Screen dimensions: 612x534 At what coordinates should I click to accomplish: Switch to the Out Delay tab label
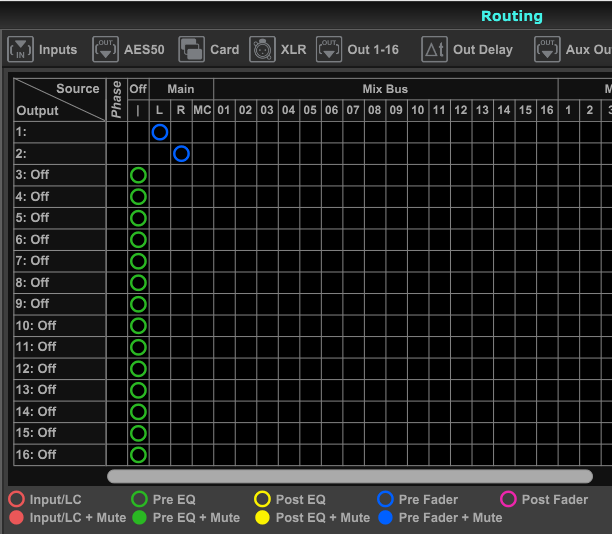(x=483, y=50)
